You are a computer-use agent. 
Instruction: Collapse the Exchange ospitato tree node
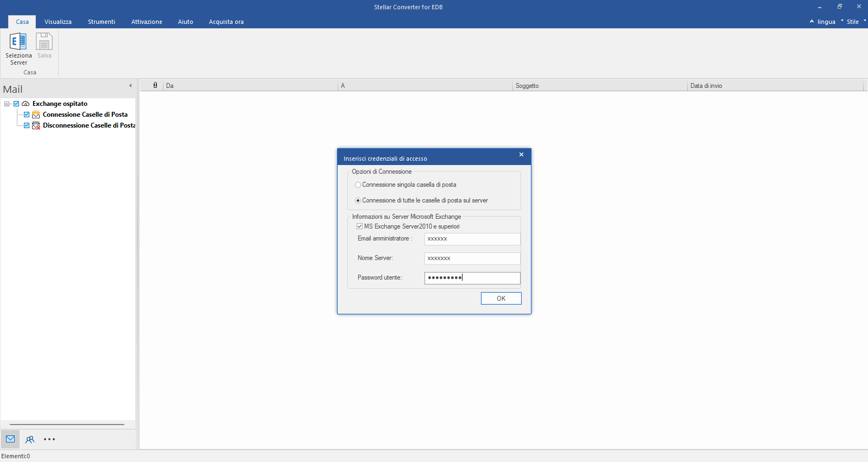[7, 104]
